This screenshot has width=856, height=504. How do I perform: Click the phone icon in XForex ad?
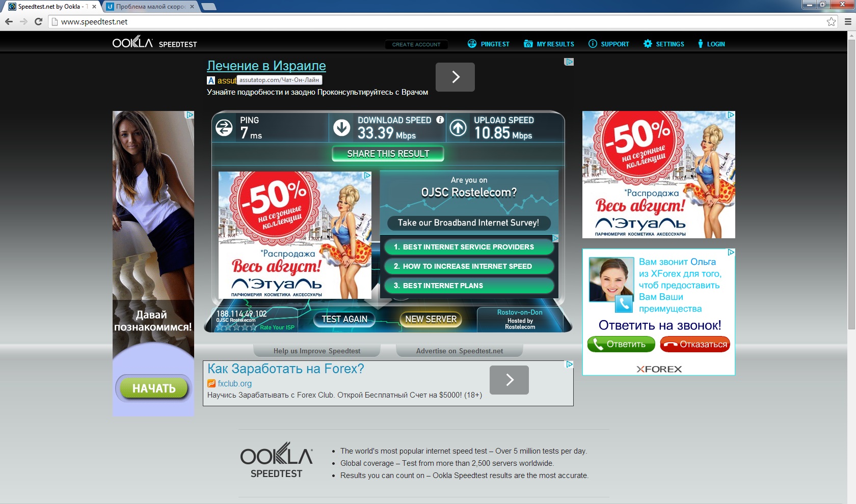623,304
